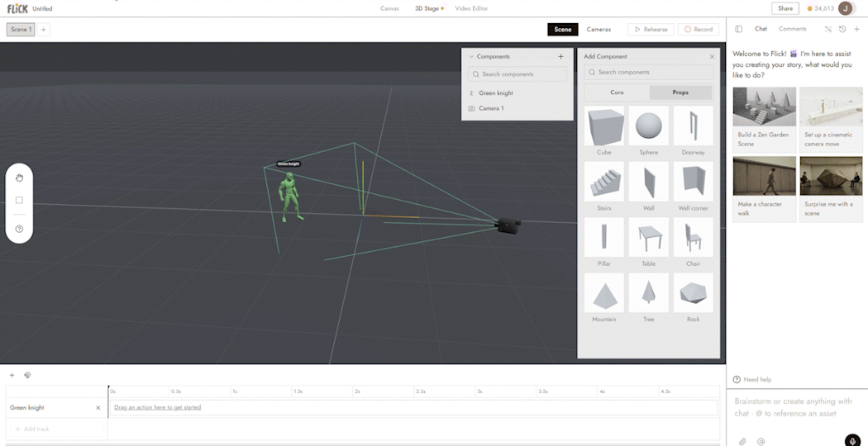Click the Record button
Viewport: 868px width, 446px height.
698,30
